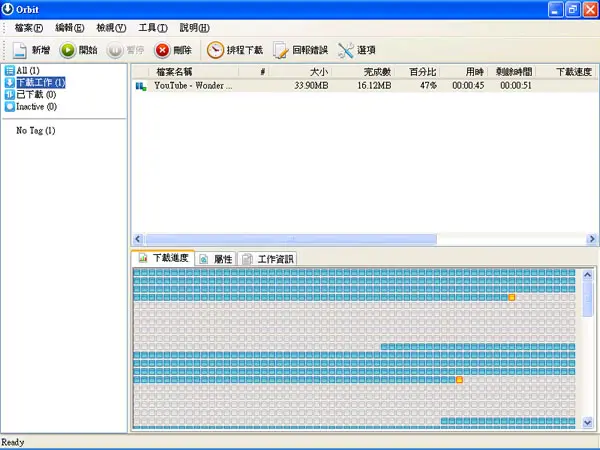
Task: Click the 16.12MB completed cell
Action: pos(374,86)
